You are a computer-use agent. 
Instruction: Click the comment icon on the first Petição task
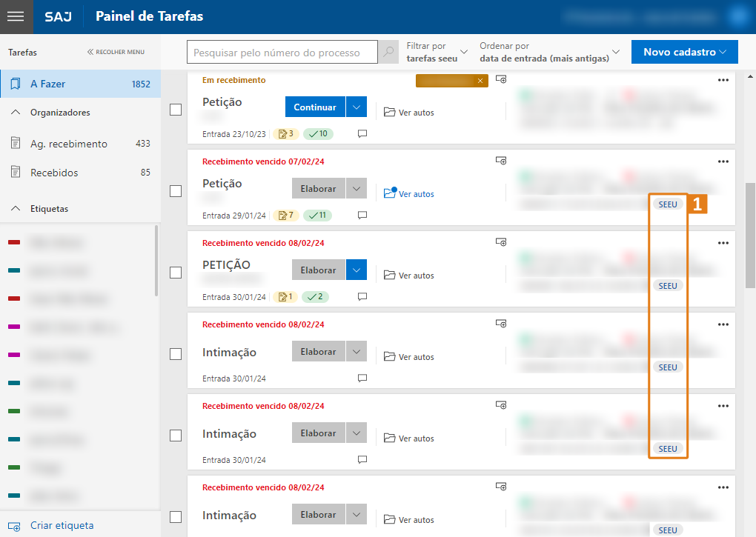pyautogui.click(x=362, y=134)
